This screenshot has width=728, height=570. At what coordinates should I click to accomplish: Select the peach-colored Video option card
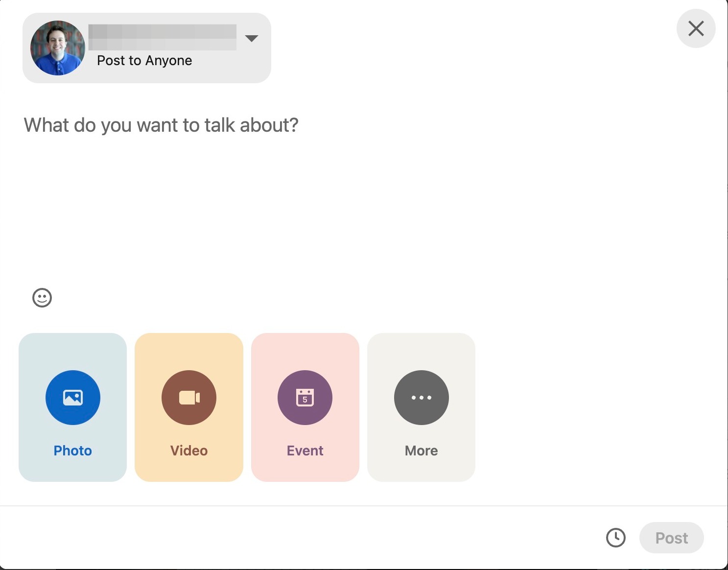pos(189,353)
